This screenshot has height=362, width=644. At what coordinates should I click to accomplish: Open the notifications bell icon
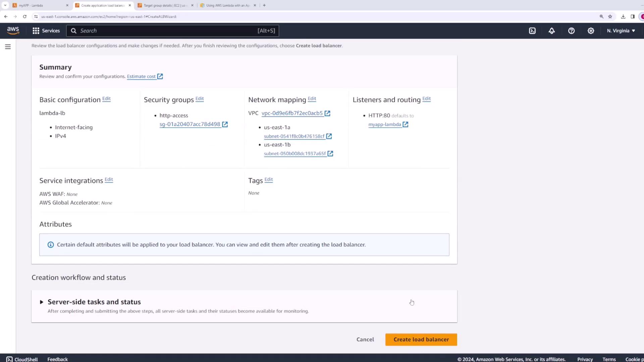[x=552, y=31]
